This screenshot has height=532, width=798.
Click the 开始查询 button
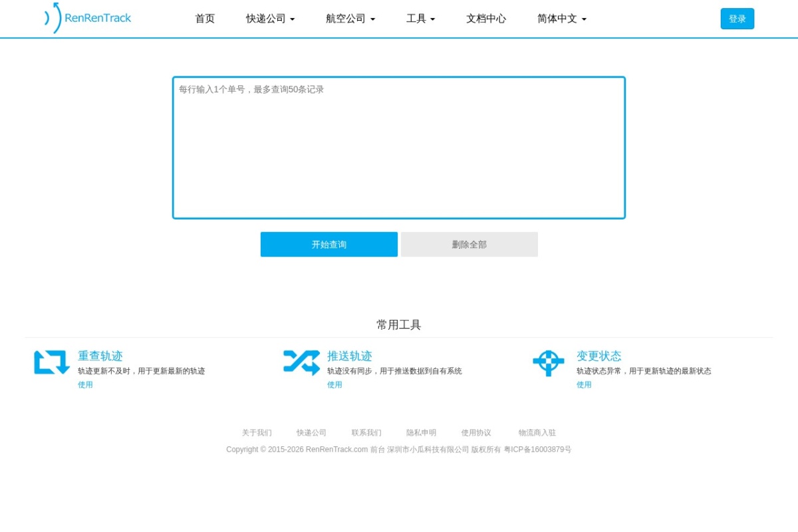point(329,244)
